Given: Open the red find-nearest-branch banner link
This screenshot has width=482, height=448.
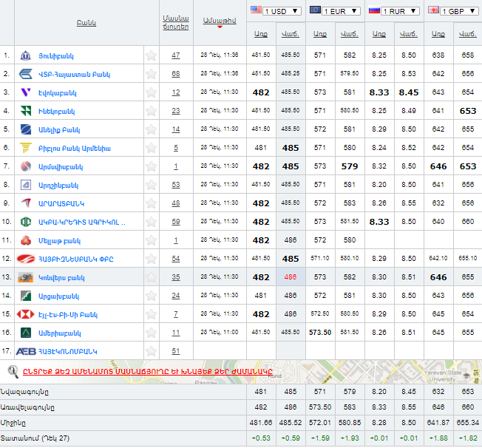Looking at the screenshot, I should click(x=148, y=371).
